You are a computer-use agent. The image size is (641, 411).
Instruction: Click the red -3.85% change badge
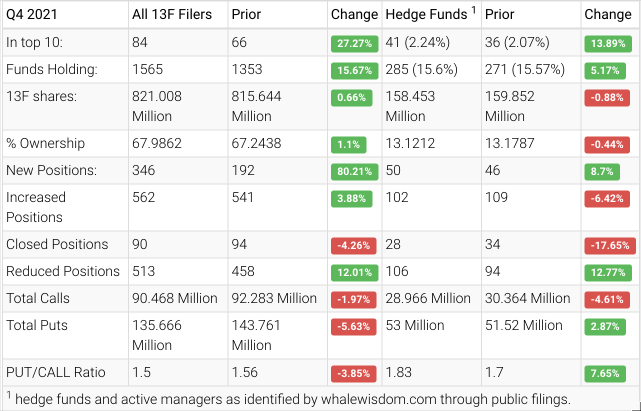pyautogui.click(x=353, y=373)
